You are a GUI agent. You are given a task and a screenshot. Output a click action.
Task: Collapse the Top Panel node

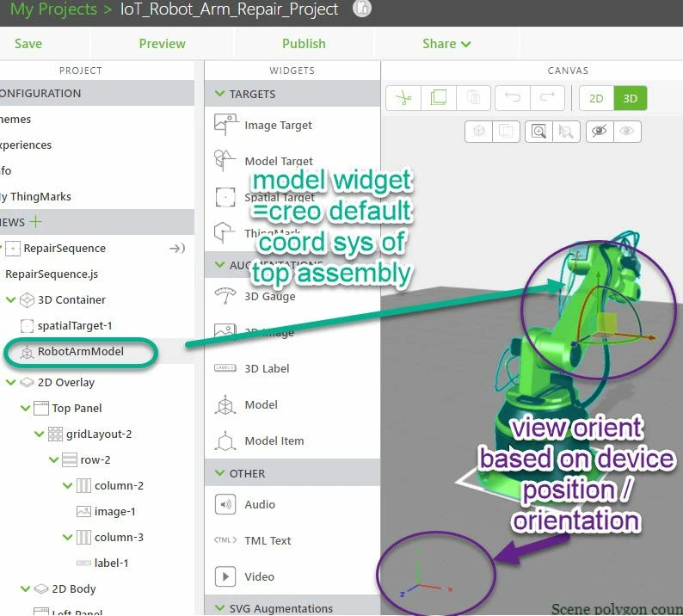(25, 408)
